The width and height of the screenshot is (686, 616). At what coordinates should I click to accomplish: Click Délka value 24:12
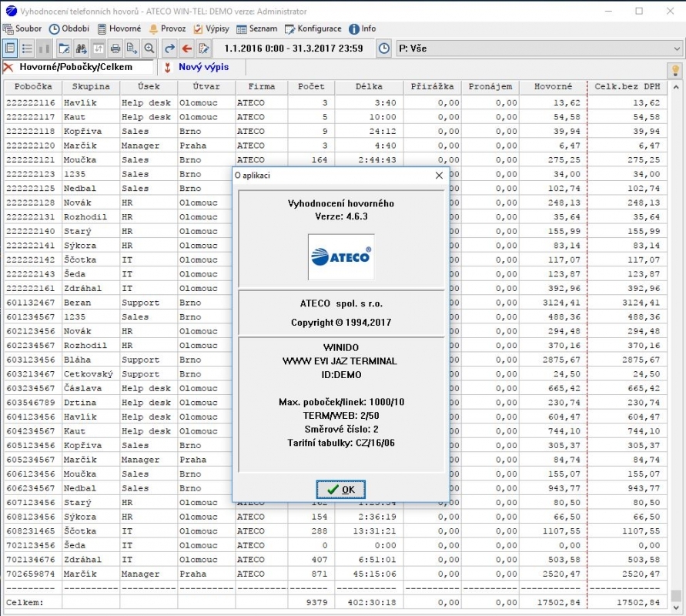coord(383,131)
